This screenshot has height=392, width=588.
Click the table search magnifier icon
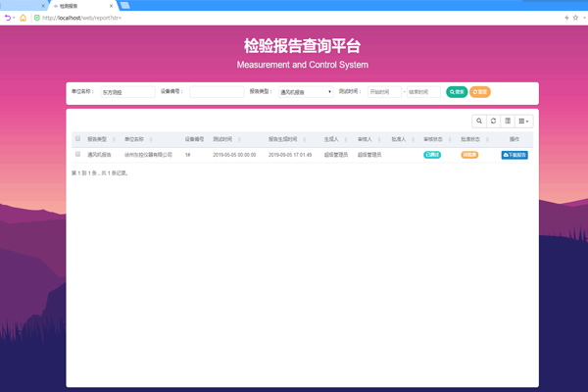479,122
